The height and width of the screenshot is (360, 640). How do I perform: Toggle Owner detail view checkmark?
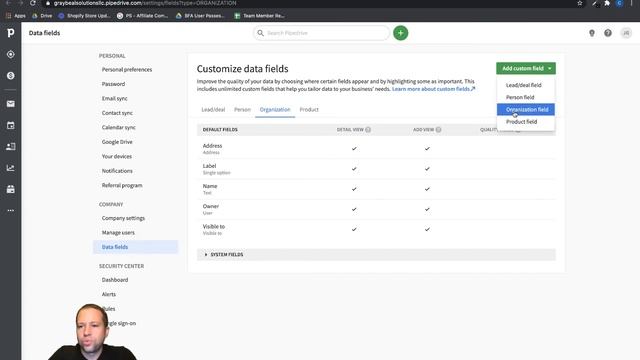[354, 209]
